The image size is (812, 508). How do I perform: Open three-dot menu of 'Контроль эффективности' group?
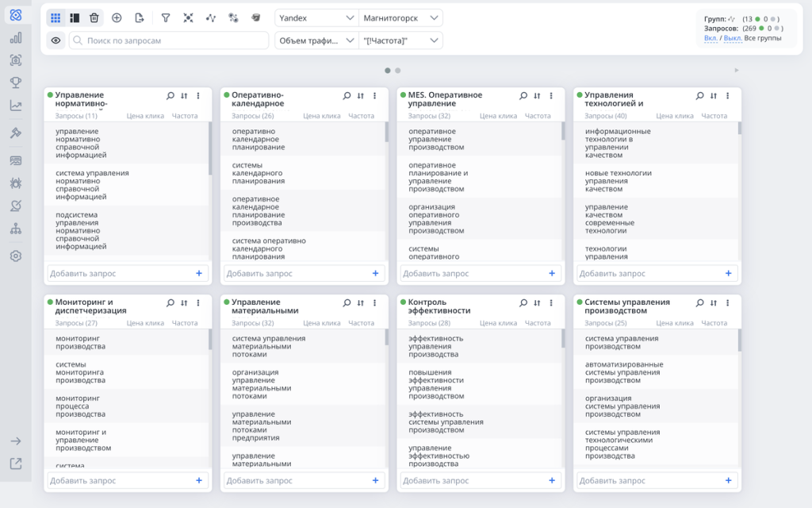(551, 302)
